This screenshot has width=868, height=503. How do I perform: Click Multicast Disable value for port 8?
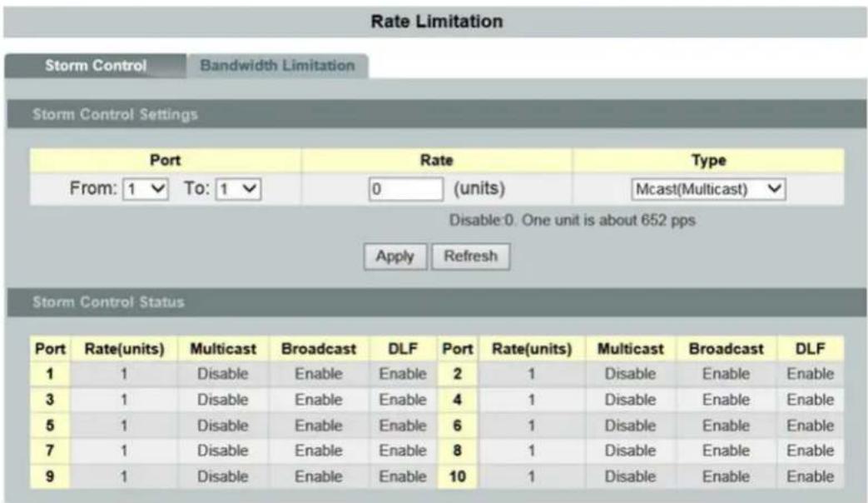click(x=630, y=451)
